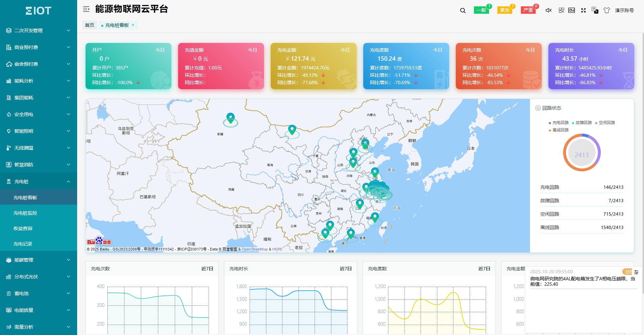
Task: Change theme with the shirt icon
Action: (x=607, y=10)
